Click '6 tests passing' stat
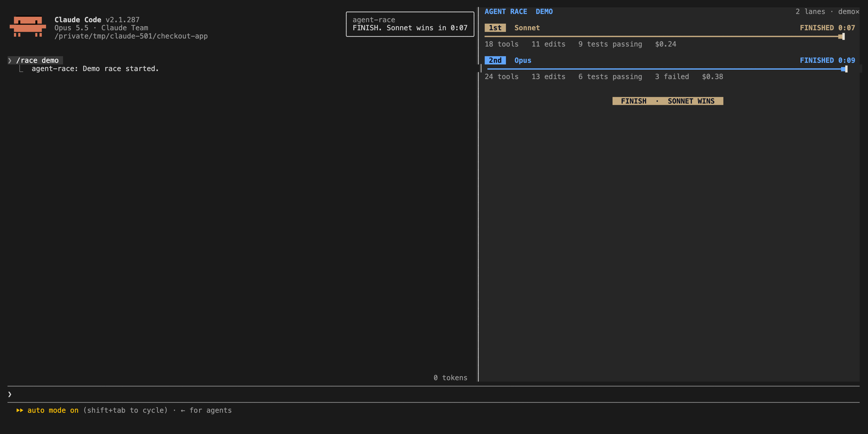 [x=610, y=77]
